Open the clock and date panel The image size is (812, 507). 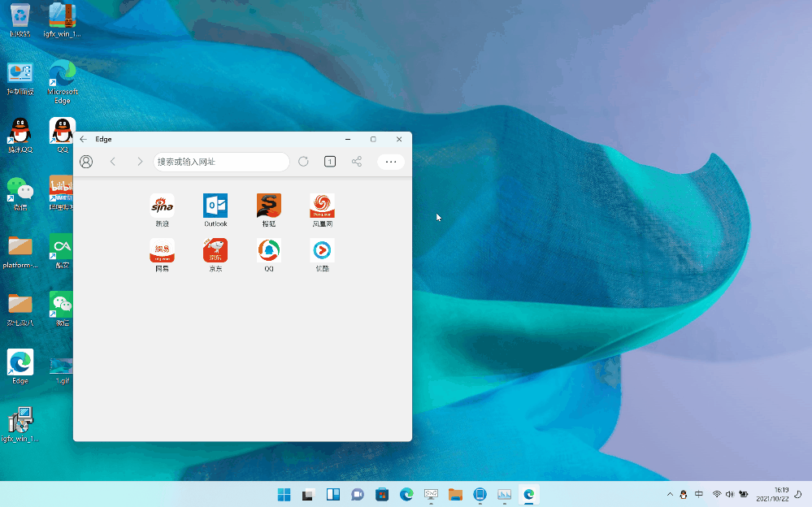pyautogui.click(x=772, y=494)
